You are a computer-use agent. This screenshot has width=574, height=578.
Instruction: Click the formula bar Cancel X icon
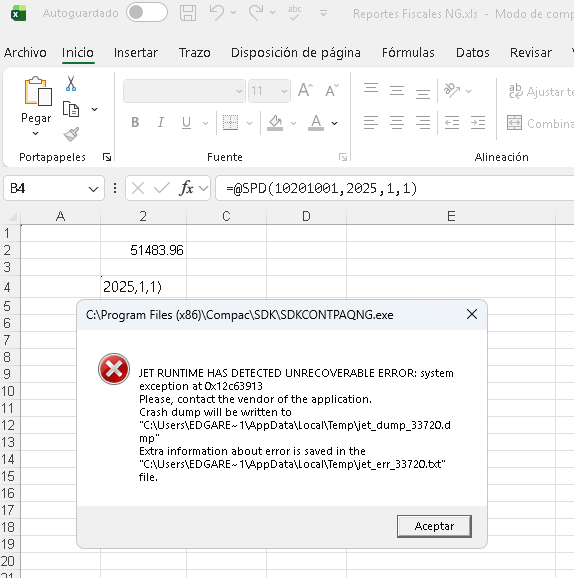point(138,188)
